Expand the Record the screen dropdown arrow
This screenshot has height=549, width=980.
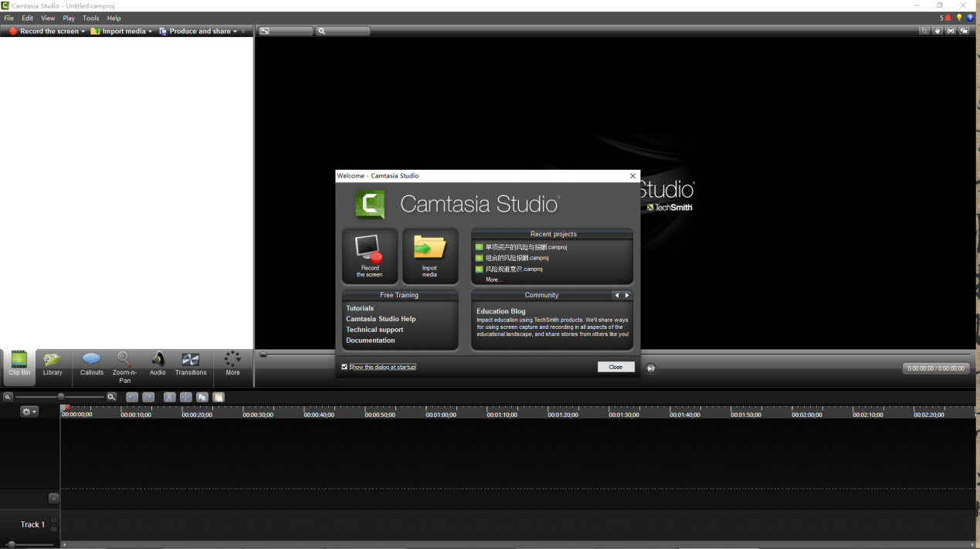[x=83, y=32]
